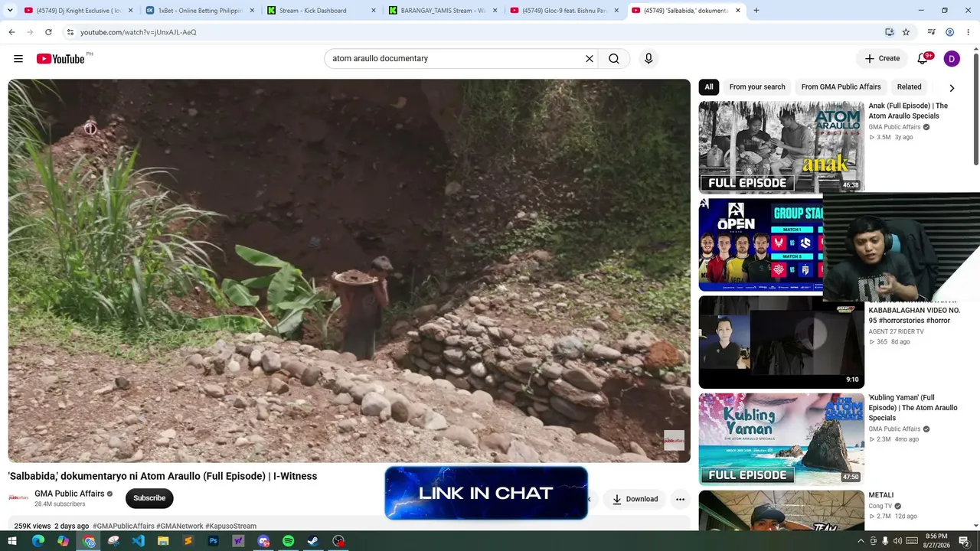Screen dimensions: 980x551
Task: Open the volume control in the tray
Action: pos(897,541)
